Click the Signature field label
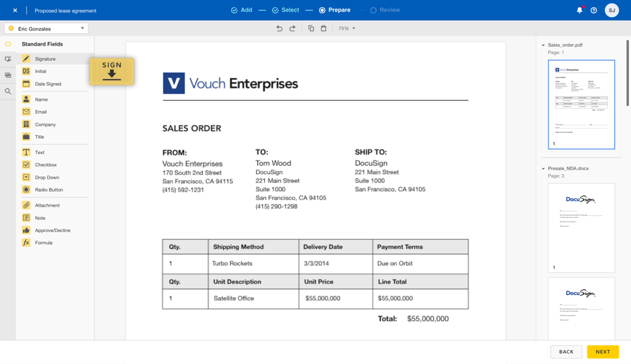 pyautogui.click(x=45, y=58)
